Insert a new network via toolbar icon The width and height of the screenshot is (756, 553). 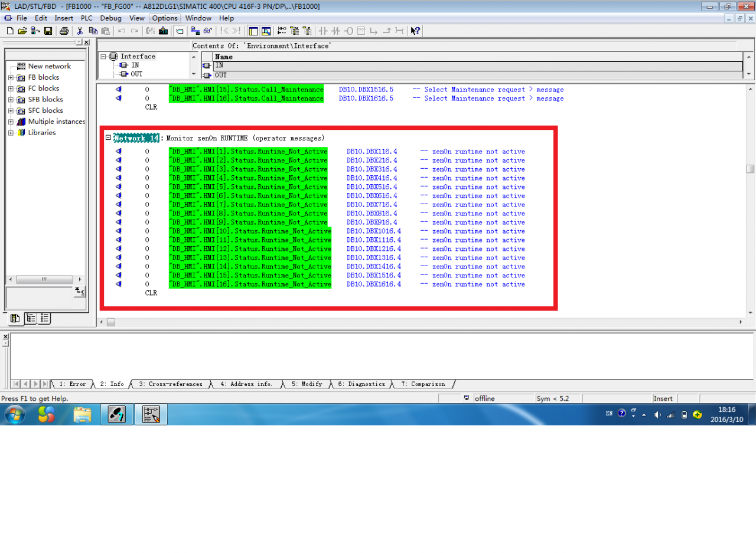tap(282, 31)
